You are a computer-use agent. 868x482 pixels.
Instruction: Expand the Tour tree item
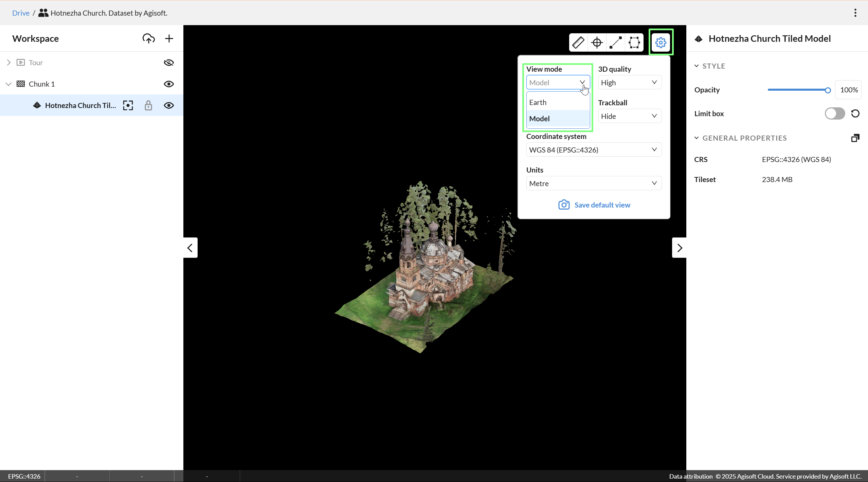coord(9,63)
